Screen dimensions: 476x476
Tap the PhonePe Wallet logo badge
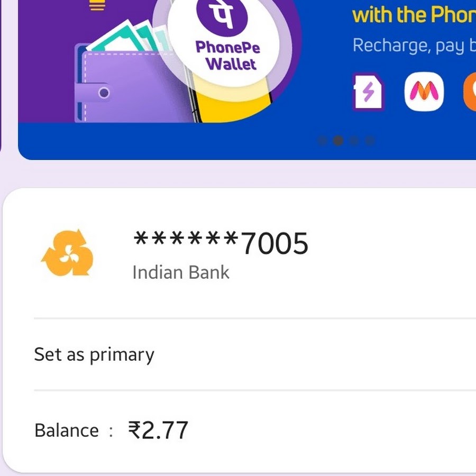click(224, 41)
